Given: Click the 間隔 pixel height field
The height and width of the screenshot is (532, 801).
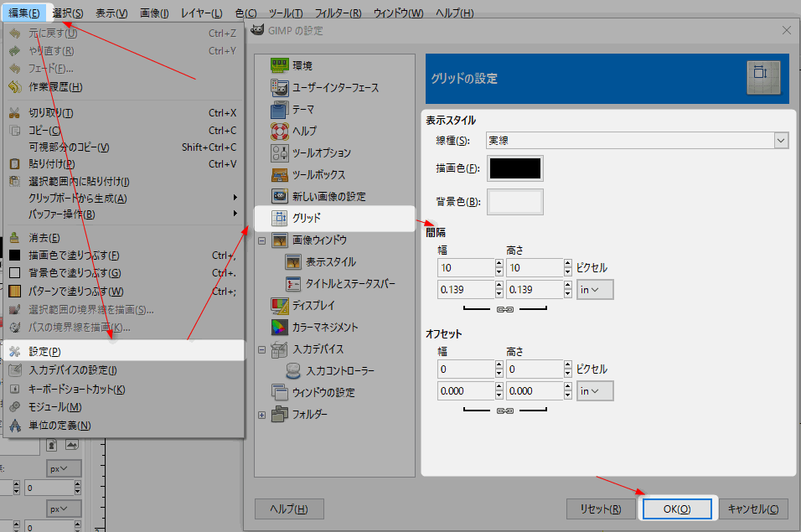Looking at the screenshot, I should [535, 267].
